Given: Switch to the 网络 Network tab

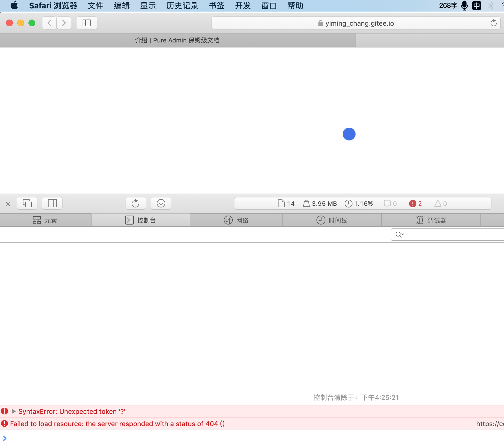Looking at the screenshot, I should [236, 220].
